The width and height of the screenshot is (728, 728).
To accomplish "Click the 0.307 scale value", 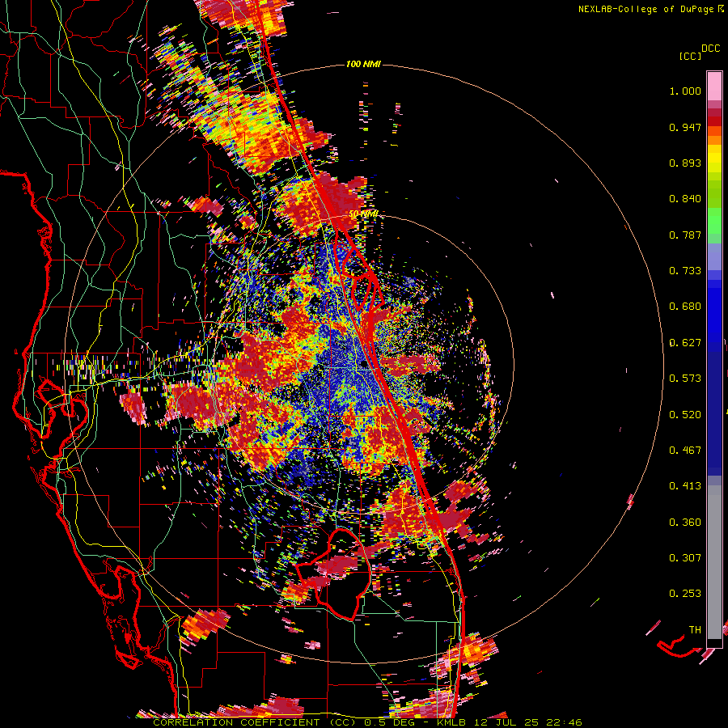I will tap(685, 558).
